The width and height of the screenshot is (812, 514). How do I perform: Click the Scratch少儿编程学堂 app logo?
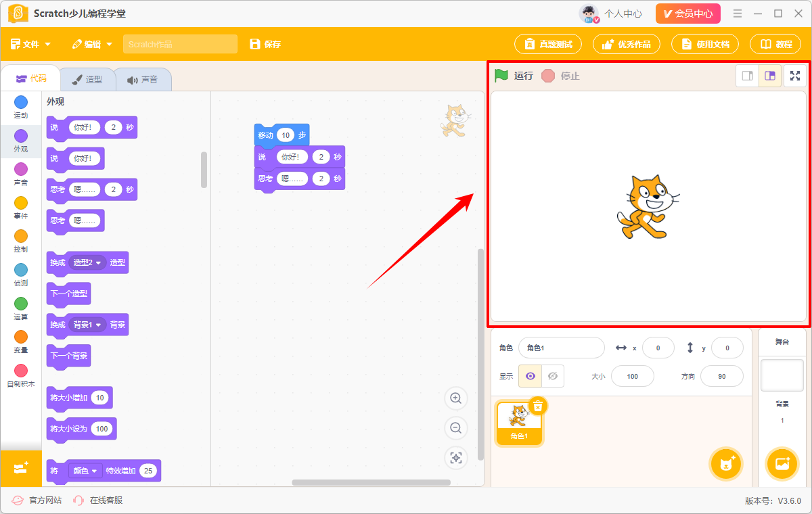[x=18, y=14]
